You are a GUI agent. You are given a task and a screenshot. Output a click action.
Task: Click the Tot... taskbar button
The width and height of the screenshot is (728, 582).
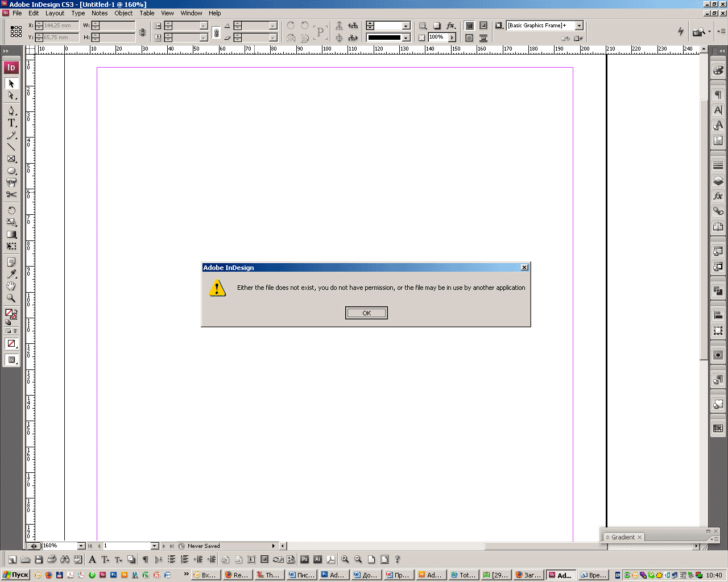463,575
